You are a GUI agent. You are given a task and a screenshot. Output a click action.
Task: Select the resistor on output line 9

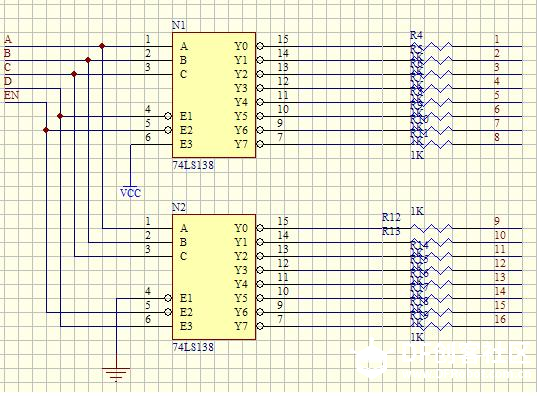[x=432, y=228]
